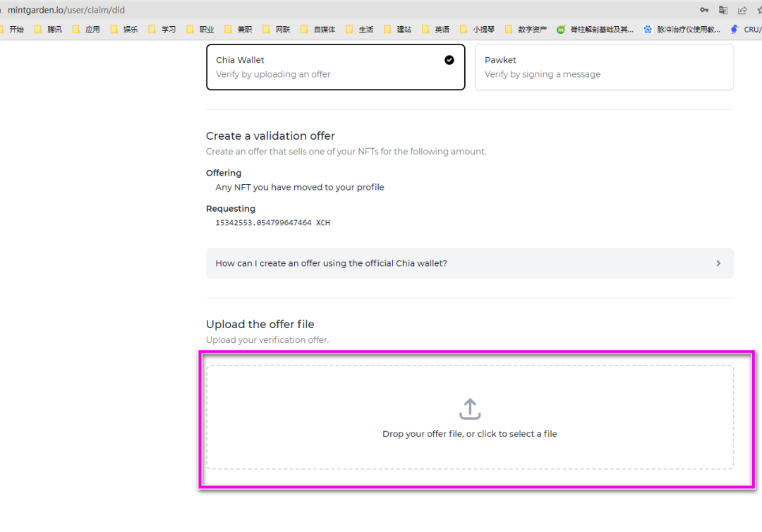
Task: Open the 应用 bookmark folder
Action: [87, 29]
